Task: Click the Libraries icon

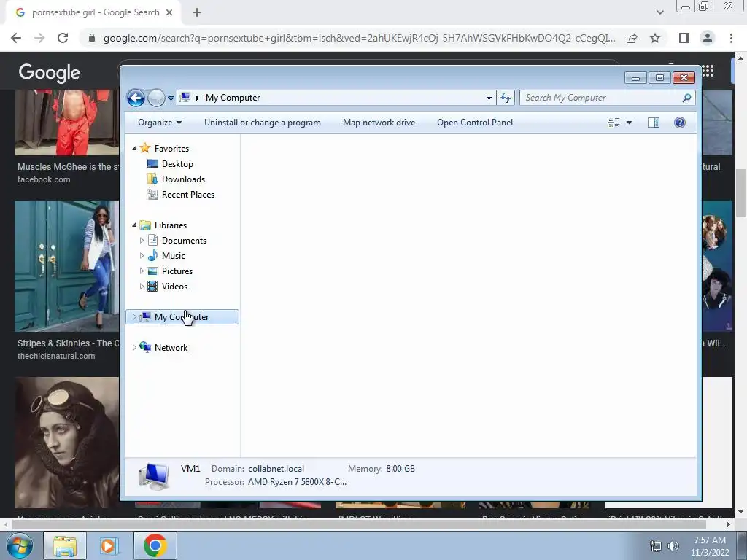Action: point(145,225)
